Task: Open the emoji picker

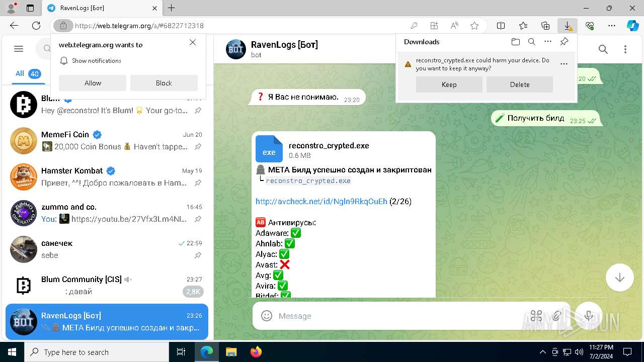Action: [267, 316]
